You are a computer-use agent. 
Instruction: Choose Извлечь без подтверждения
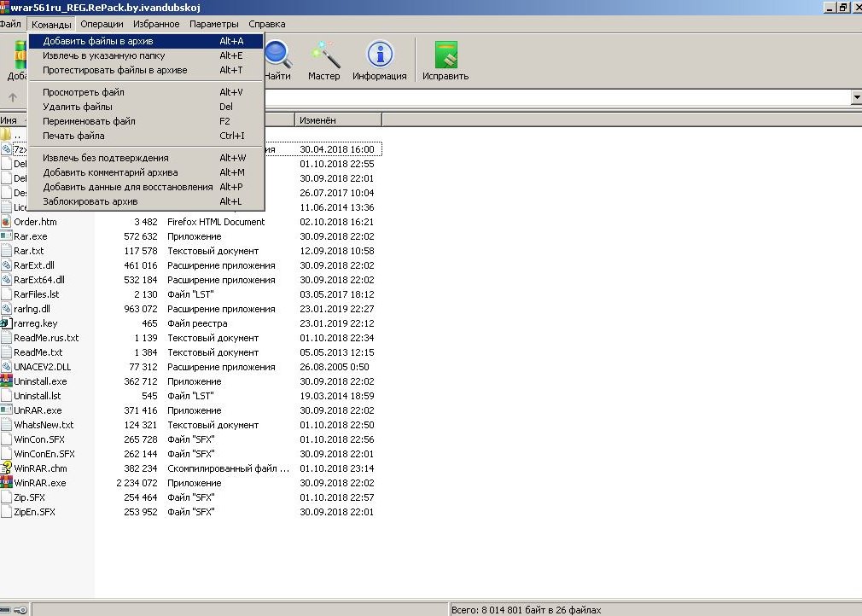pos(146,158)
